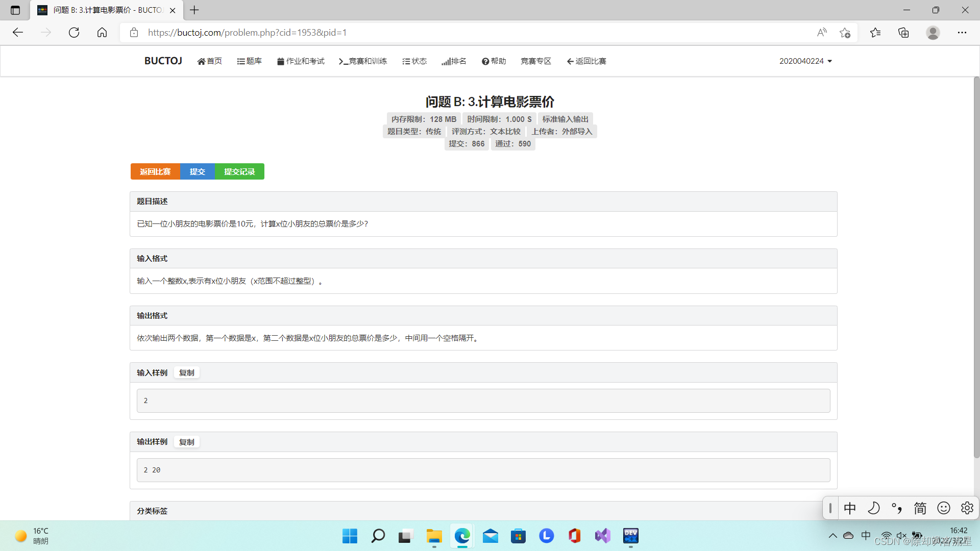Toggle IME Chinese/English mode button

[850, 508]
